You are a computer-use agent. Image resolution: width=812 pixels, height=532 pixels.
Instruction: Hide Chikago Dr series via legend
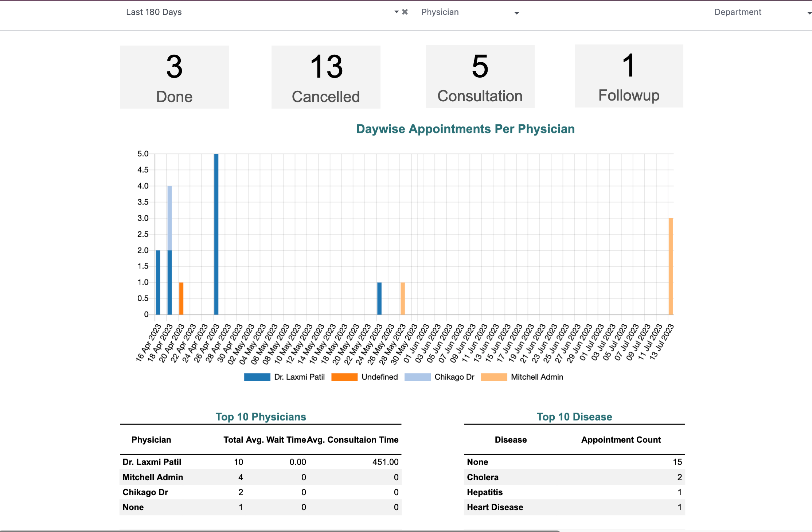[x=417, y=377]
